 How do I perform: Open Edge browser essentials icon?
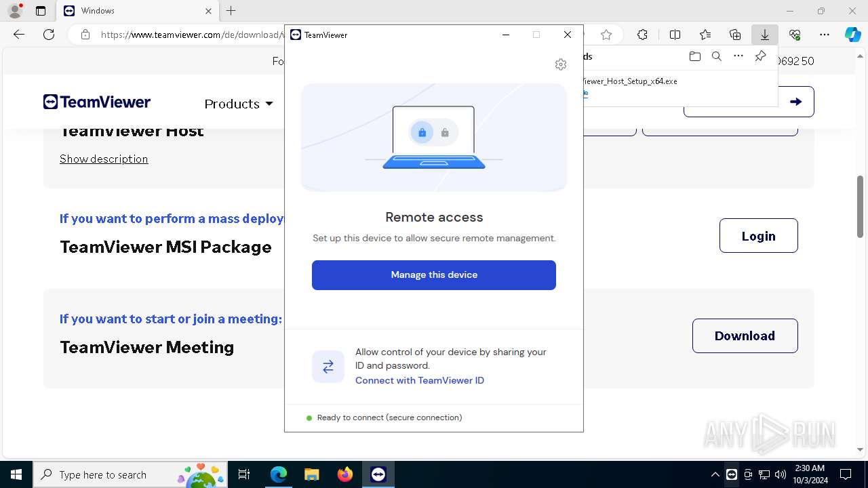(795, 35)
